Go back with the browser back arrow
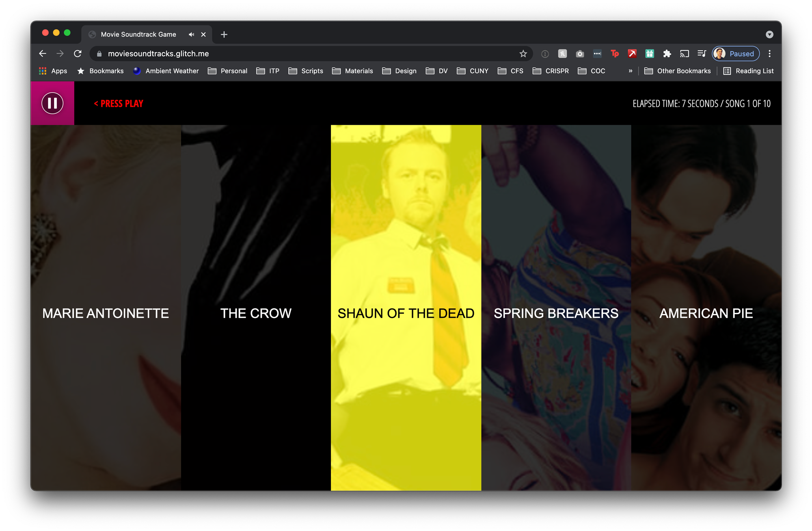The height and width of the screenshot is (531, 812). [43, 54]
